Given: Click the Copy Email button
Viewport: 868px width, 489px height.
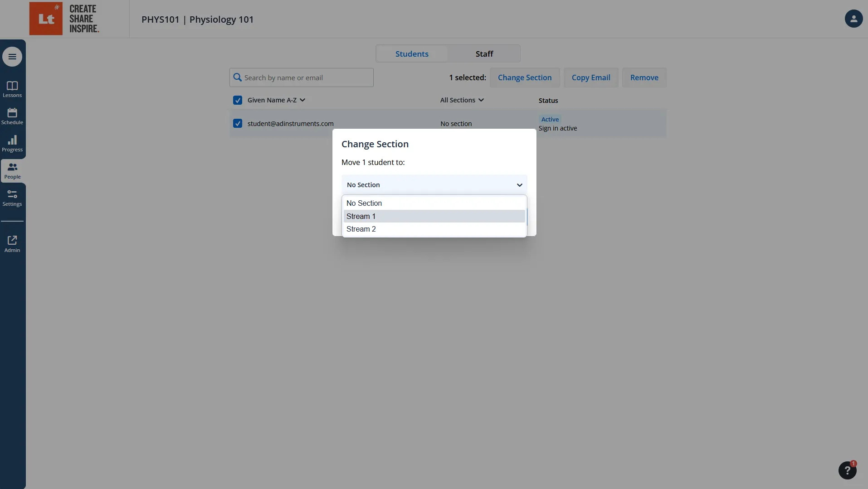Looking at the screenshot, I should (591, 77).
